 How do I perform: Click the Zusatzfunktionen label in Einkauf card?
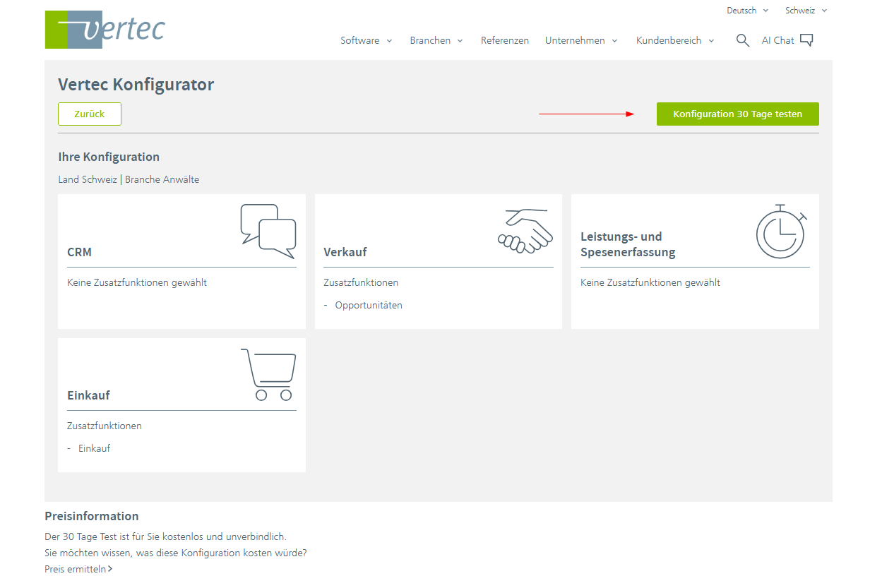105,426
